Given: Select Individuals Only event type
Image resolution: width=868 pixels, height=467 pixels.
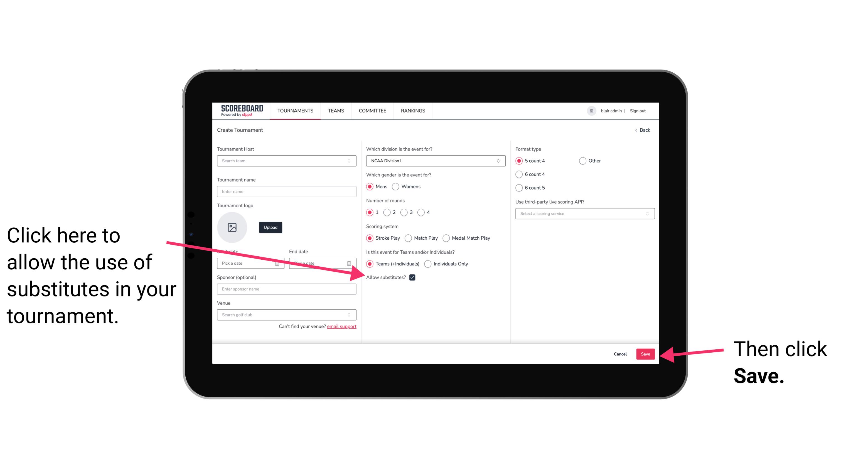Looking at the screenshot, I should [x=428, y=264].
